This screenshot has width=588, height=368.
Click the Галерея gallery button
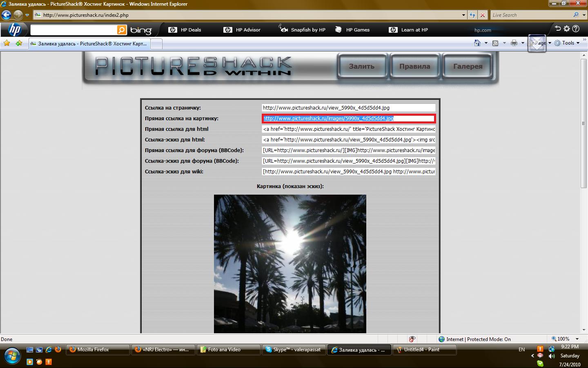click(x=468, y=66)
